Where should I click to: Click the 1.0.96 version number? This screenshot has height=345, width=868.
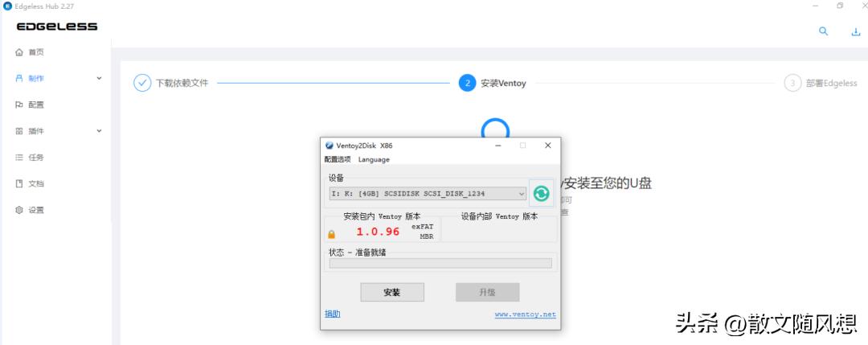point(378,232)
